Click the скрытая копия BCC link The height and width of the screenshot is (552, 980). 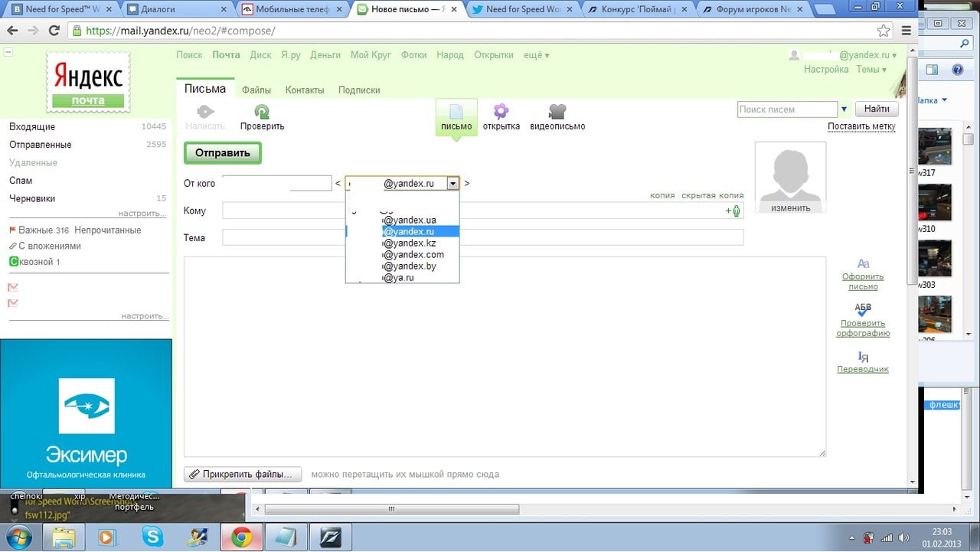click(x=712, y=195)
